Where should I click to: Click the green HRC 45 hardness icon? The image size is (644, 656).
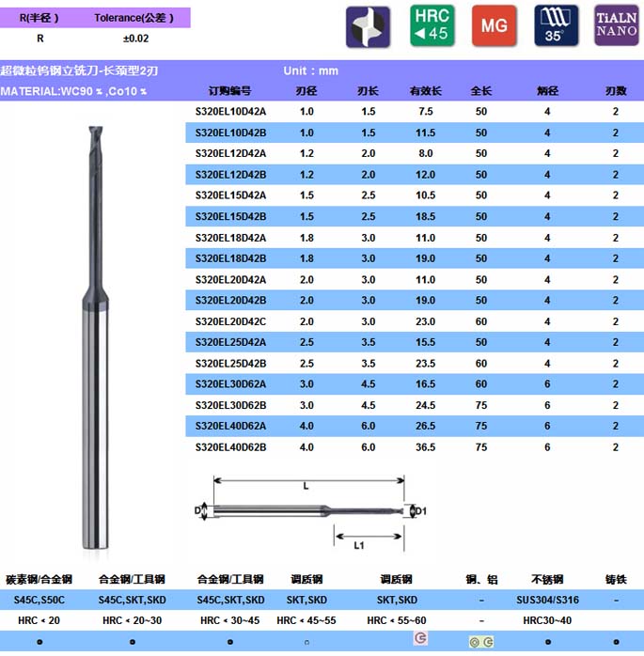tap(432, 26)
